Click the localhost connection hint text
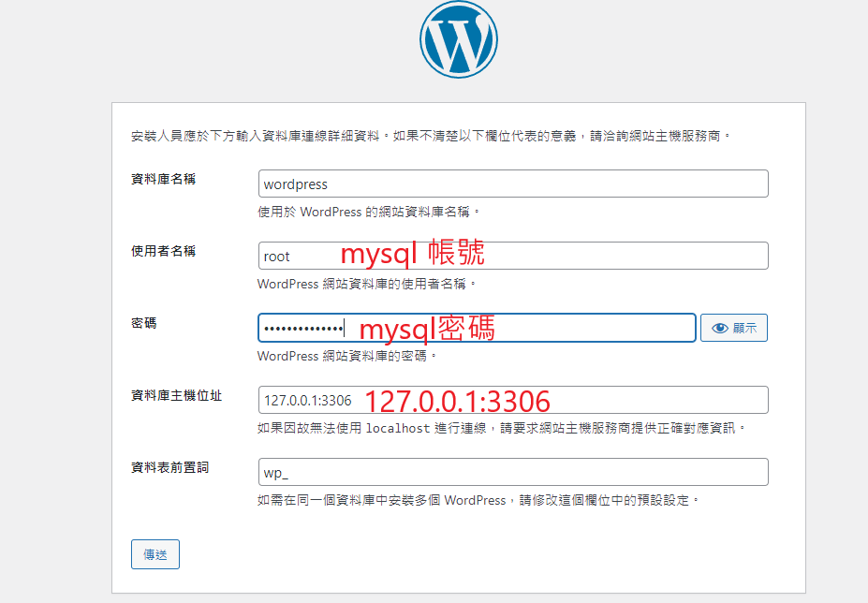 (501, 428)
